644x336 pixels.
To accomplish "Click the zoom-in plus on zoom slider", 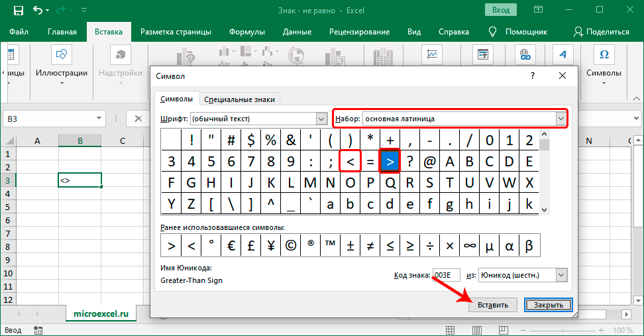I will [602, 330].
